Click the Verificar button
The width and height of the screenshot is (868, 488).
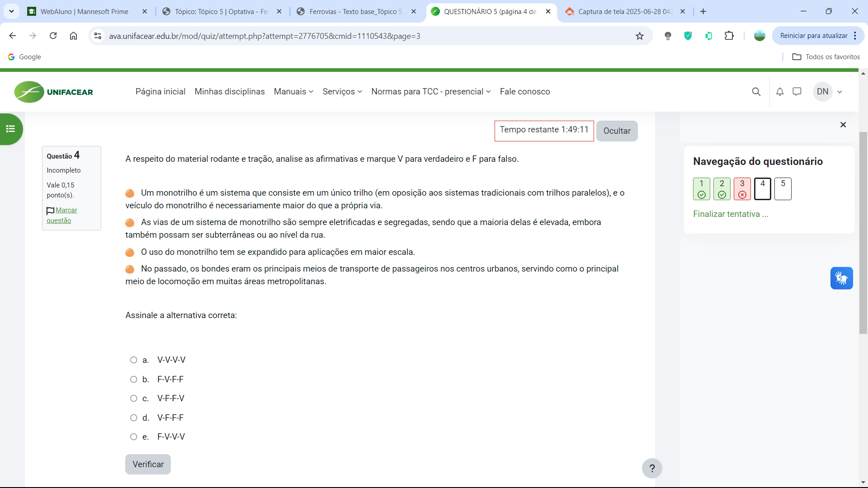[x=148, y=465]
